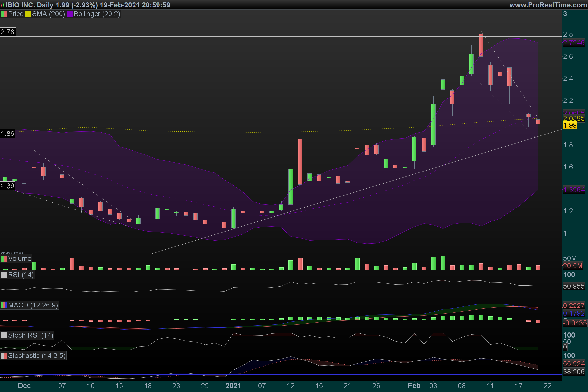Click the Volume panel legend icon
This screenshot has width=588, height=392.
coord(4,259)
